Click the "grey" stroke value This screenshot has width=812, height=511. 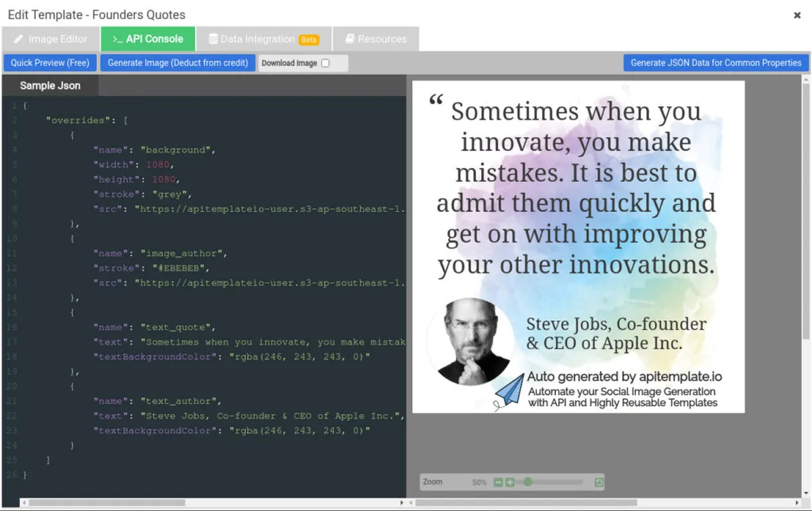click(x=169, y=194)
